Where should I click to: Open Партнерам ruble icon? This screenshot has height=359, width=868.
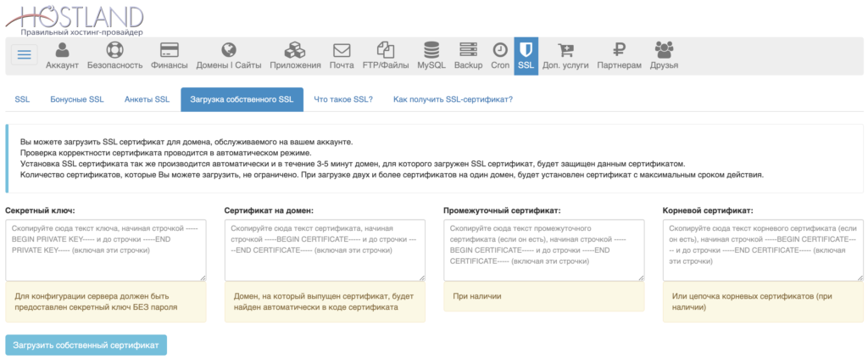619,50
